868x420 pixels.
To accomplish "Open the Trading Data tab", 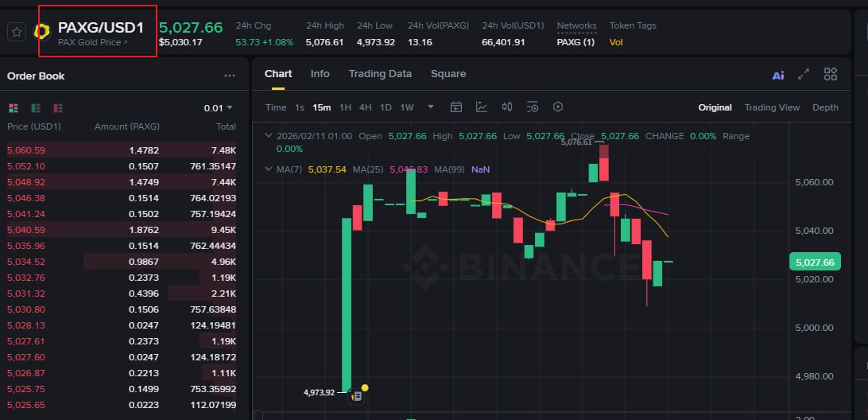I will 380,74.
